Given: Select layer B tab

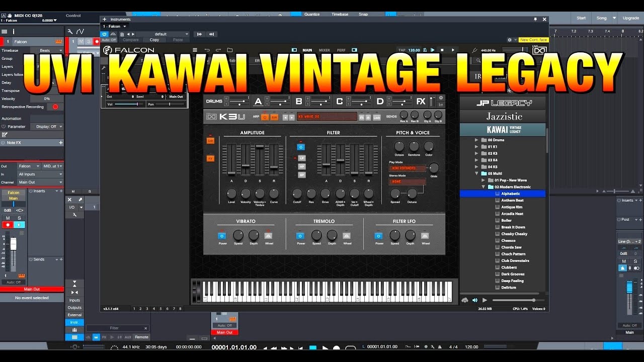Looking at the screenshot, I should pos(299,102).
